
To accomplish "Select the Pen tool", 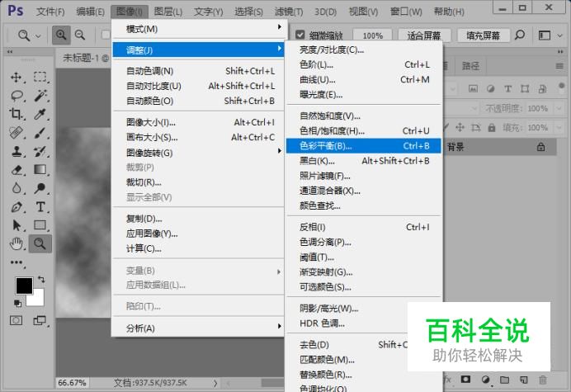I will point(16,207).
